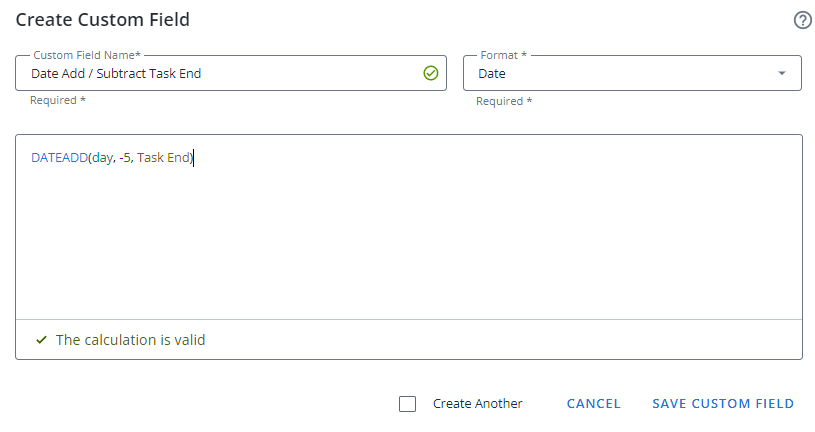Image resolution: width=815 pixels, height=432 pixels.
Task: Open the Format combo box showing Date
Action: click(620, 73)
